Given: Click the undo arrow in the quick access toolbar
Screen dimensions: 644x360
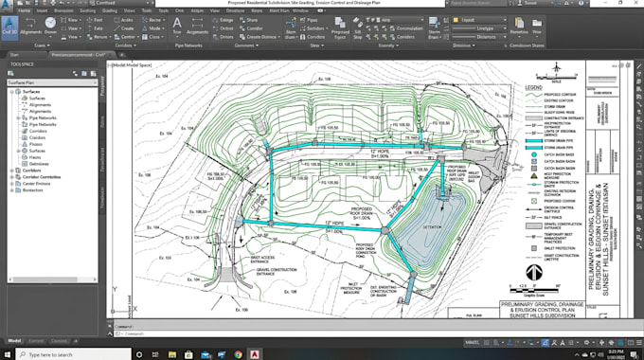Looking at the screenshot, I should tap(62, 3).
